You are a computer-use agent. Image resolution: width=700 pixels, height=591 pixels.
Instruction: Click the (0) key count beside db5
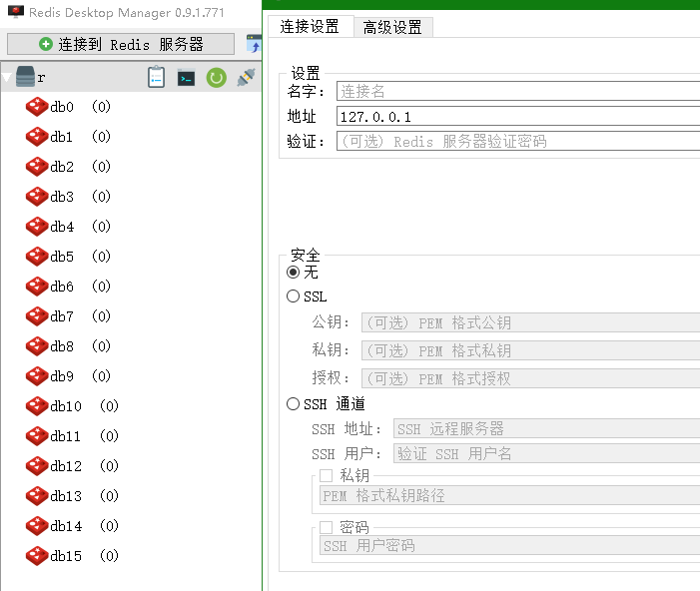(x=101, y=257)
